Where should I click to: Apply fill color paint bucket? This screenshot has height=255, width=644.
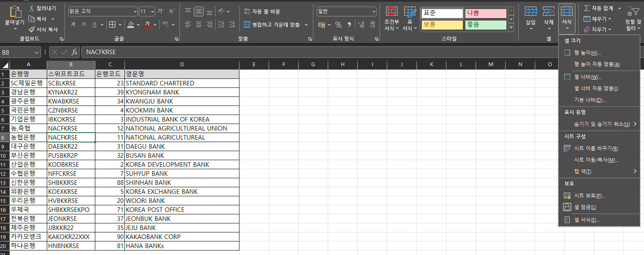131,25
